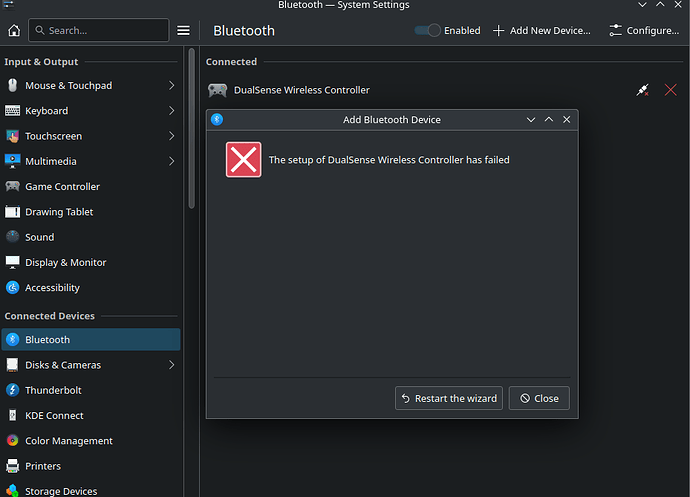Toggle the Bluetooth Enabled switch
Screen dimensions: 690x497
click(427, 30)
